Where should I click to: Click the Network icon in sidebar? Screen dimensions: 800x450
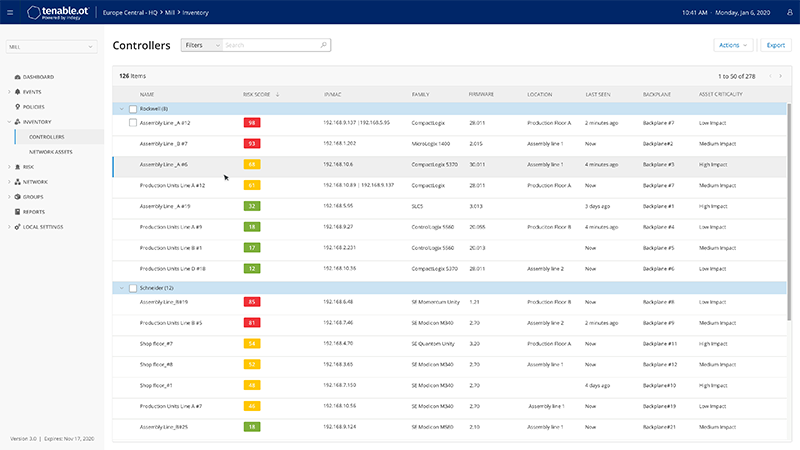tap(17, 182)
